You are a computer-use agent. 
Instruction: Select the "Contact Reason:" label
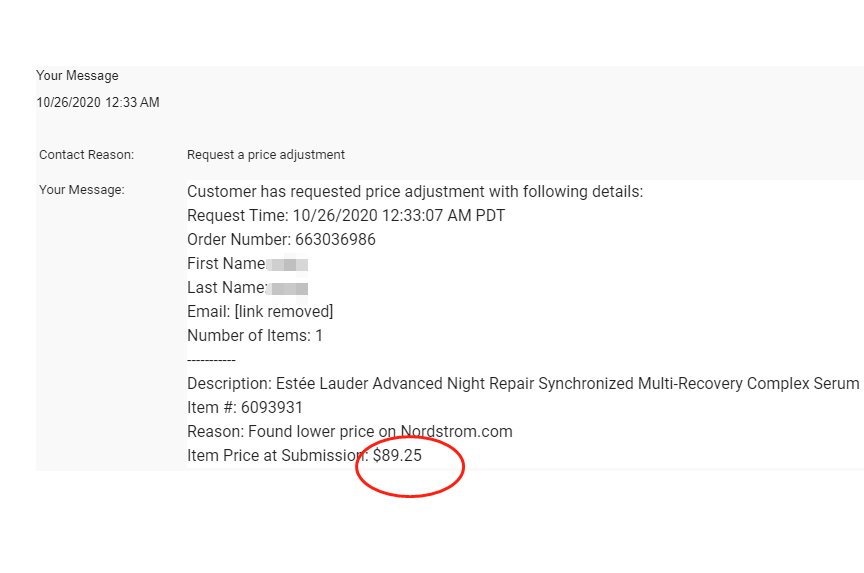[86, 155]
